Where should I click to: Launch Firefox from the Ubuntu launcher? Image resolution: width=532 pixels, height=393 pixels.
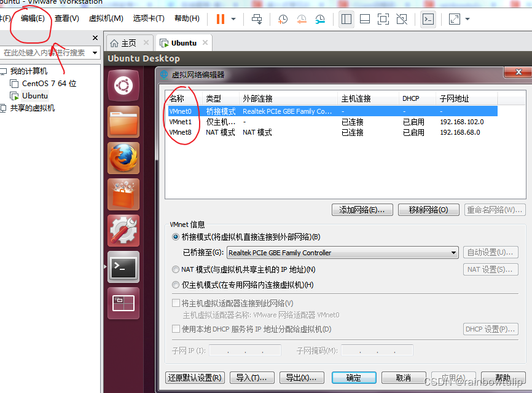pyautogui.click(x=123, y=158)
